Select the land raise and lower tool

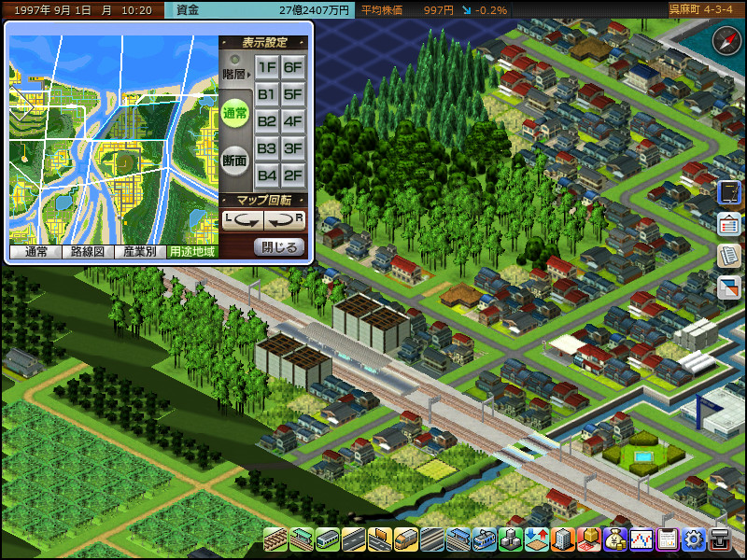(x=537, y=539)
